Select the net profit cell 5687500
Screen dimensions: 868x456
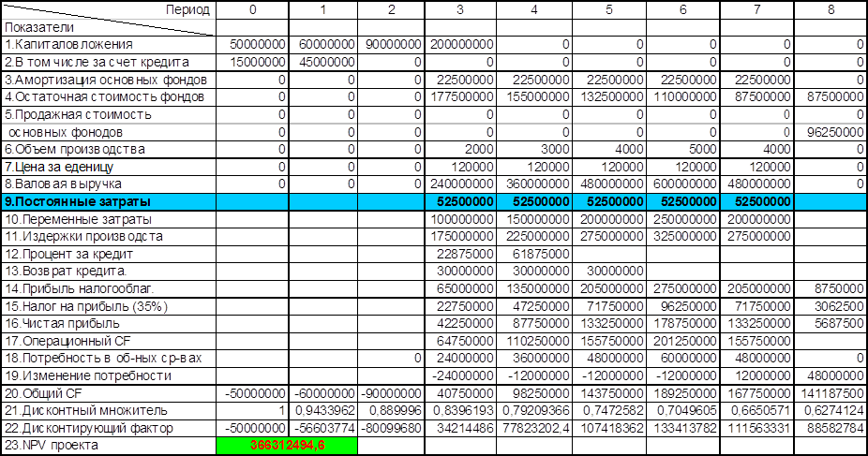pyautogui.click(x=830, y=324)
